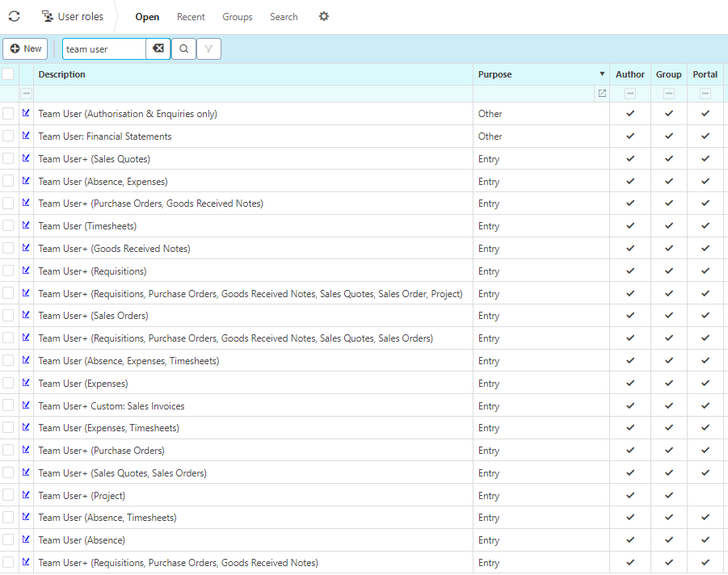Viewport: 728px width, 575px height.
Task: Open the Purpose filter popup icon
Action: (x=602, y=94)
